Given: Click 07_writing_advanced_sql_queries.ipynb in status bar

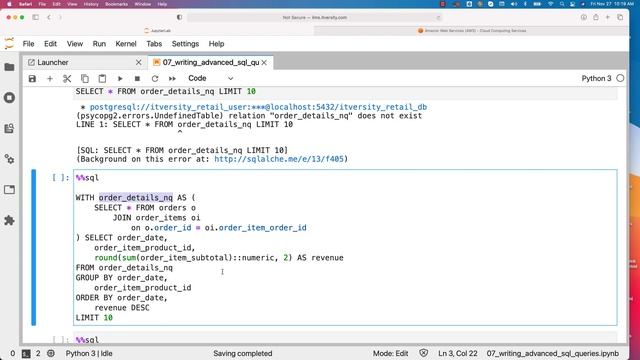Looking at the screenshot, I should click(x=553, y=353).
